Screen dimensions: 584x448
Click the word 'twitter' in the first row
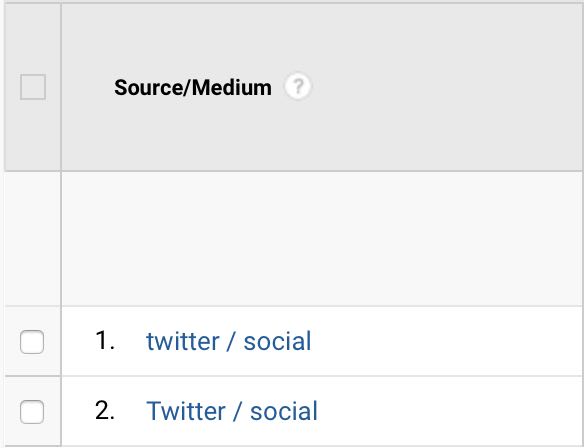183,341
